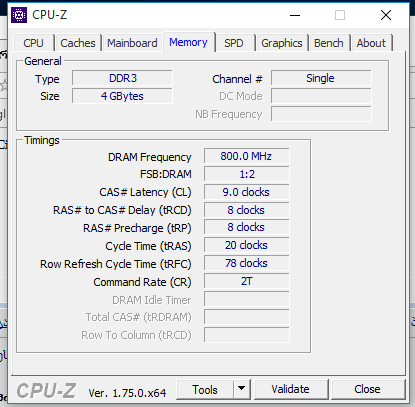The image size is (415, 407).
Task: Click the Command Rate 2T field
Action: point(246,281)
